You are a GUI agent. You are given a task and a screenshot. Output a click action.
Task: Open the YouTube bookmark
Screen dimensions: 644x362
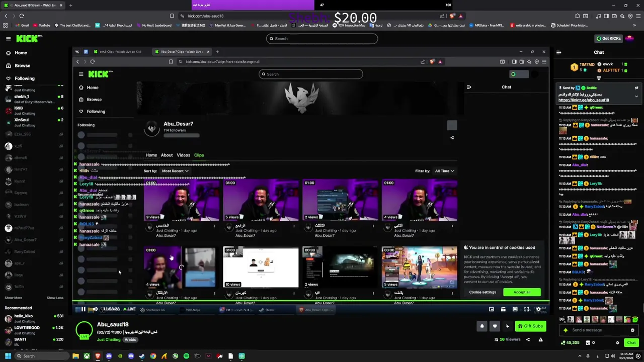[42, 25]
